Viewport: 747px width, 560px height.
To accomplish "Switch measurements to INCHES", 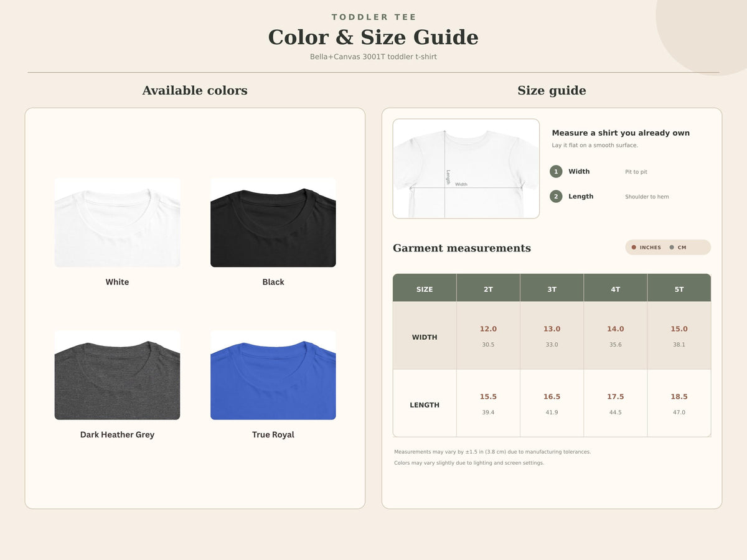I will (647, 248).
